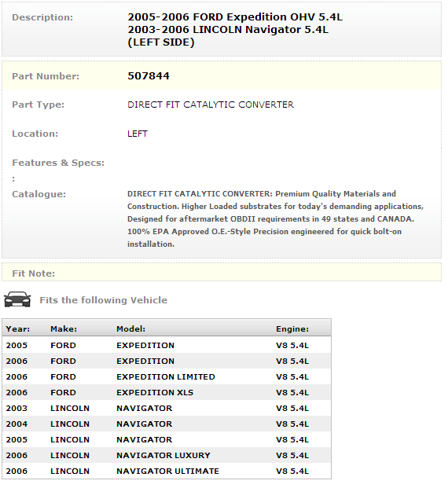Click the catalogue paragraph about premium quality materials
448x499 pixels.
click(275, 219)
